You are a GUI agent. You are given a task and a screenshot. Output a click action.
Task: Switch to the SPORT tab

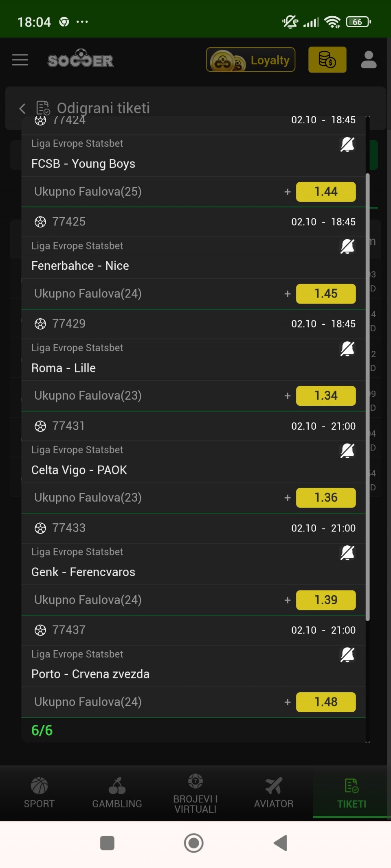point(39,793)
